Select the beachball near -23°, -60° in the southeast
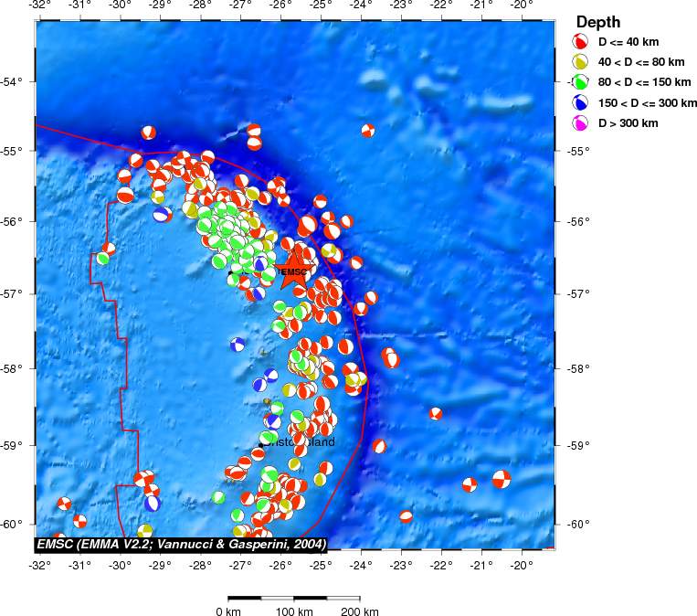The image size is (697, 616). (406, 516)
